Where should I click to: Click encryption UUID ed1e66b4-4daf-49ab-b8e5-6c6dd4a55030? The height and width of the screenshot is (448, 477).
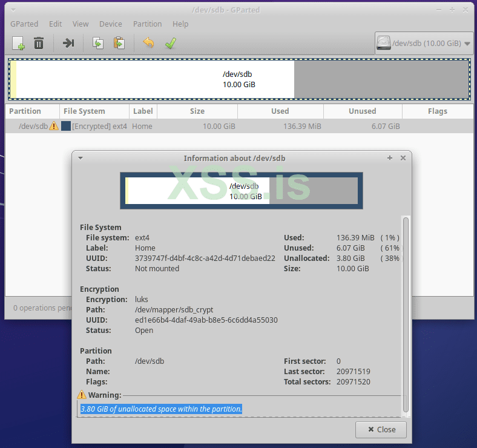click(206, 320)
